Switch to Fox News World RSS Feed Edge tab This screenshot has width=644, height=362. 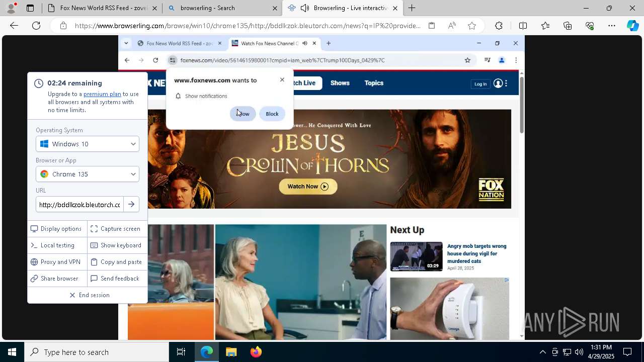(102, 8)
